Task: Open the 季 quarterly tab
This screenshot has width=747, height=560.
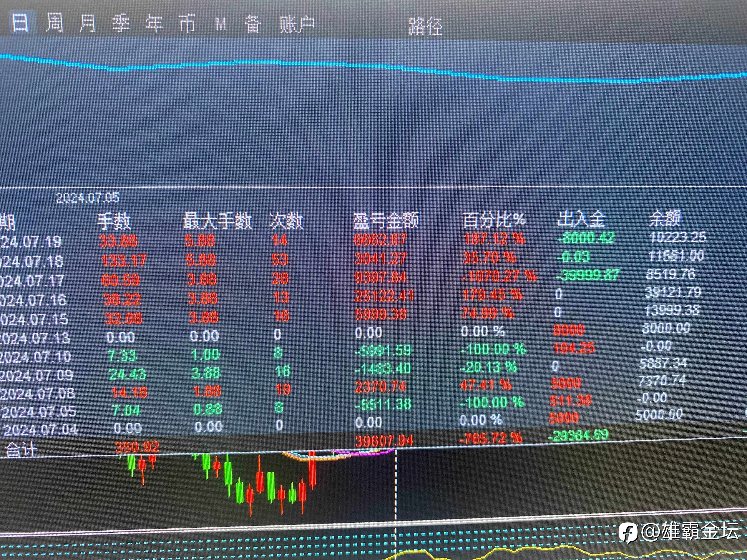Action: [121, 24]
